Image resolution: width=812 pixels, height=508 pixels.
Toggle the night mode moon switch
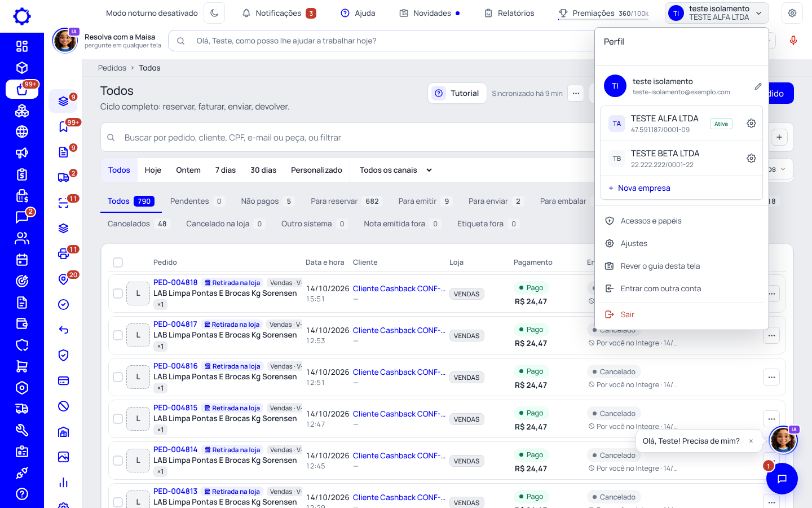(x=214, y=13)
